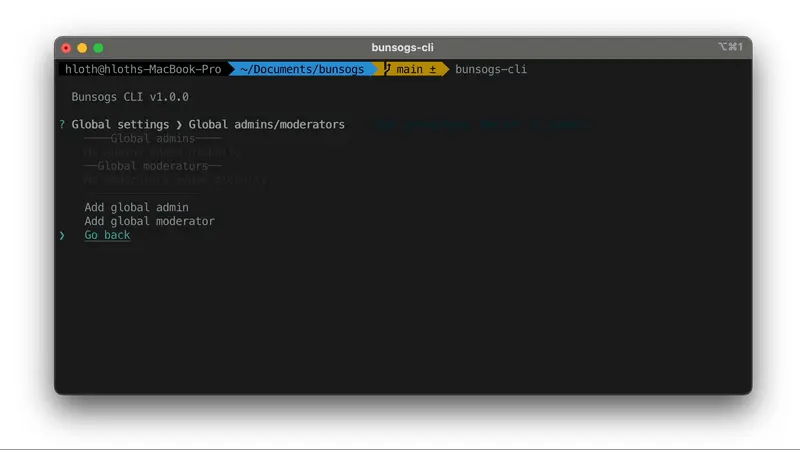Click the hloth@hloths-MacBook-Pro prompt segment
This screenshot has width=800, height=450.
click(141, 69)
